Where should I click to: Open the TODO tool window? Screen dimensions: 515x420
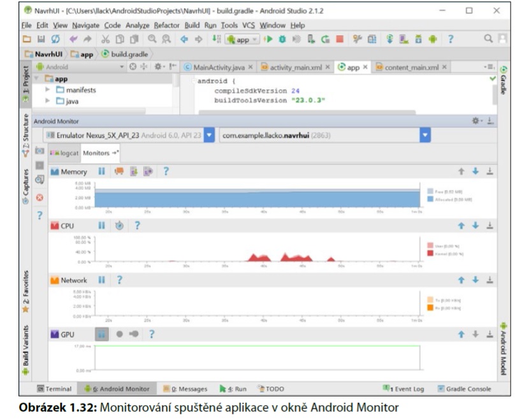pyautogui.click(x=272, y=389)
